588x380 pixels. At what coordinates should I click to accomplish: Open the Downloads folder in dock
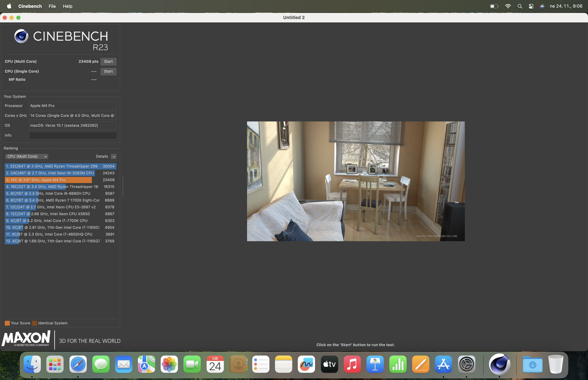[x=533, y=364]
